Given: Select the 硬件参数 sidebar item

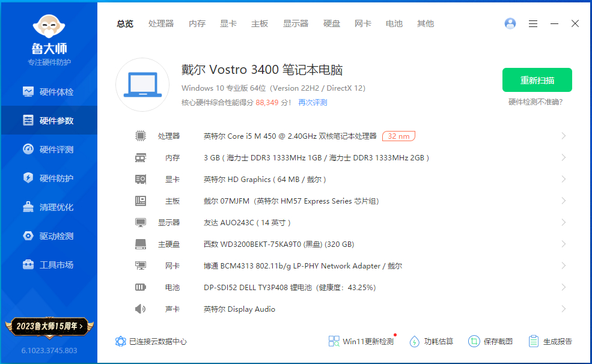Looking at the screenshot, I should 49,120.
